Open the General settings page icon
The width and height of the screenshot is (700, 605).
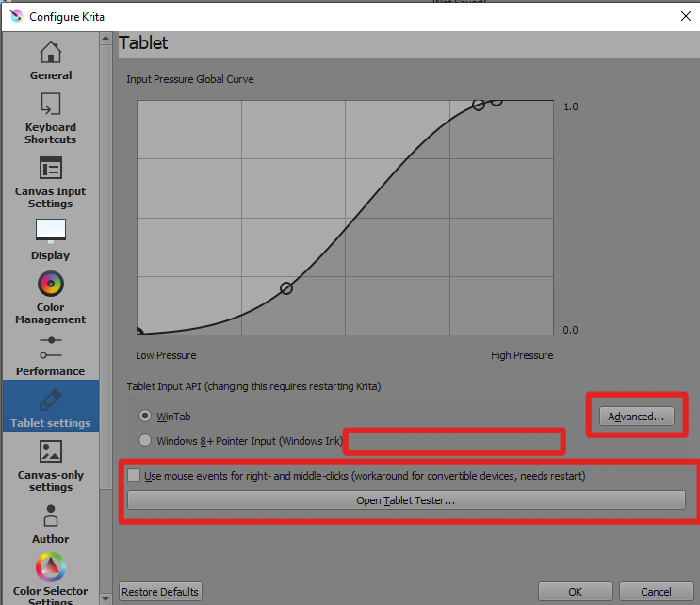point(51,52)
